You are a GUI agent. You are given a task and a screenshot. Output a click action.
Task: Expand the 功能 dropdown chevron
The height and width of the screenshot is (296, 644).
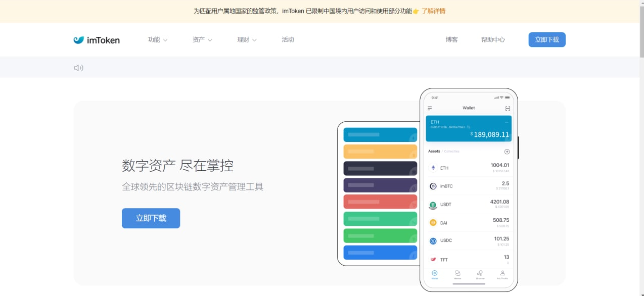(x=165, y=40)
